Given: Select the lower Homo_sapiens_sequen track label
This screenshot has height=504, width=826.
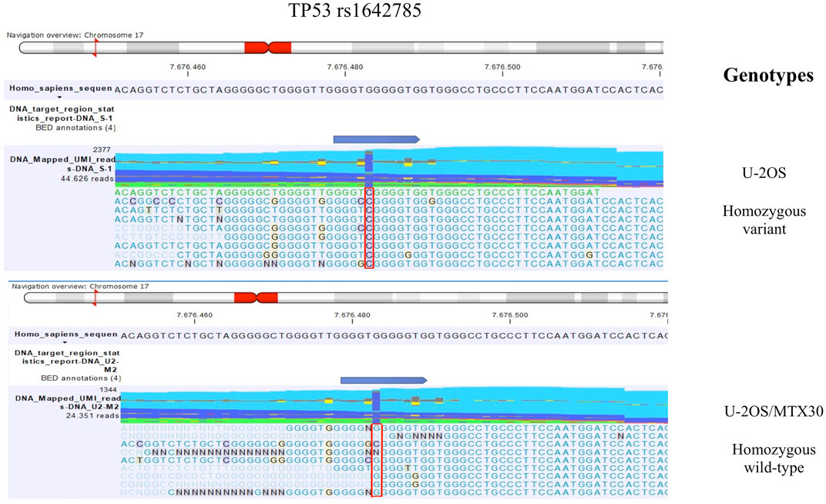Looking at the screenshot, I should coord(65,334).
